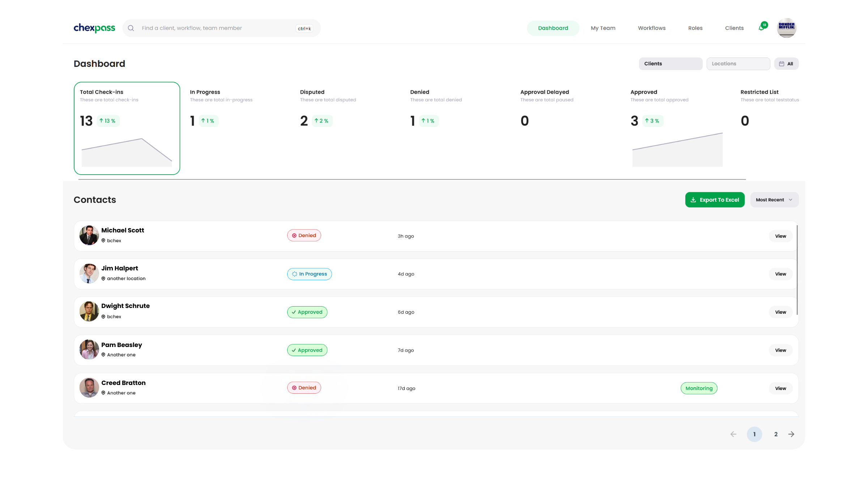Switch to the My Team tab
Screen dimensions: 868x488
(603, 28)
